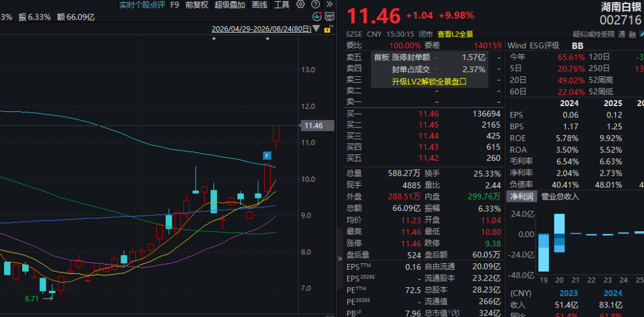
Task: Open F9 deep data
Action: coord(175,5)
